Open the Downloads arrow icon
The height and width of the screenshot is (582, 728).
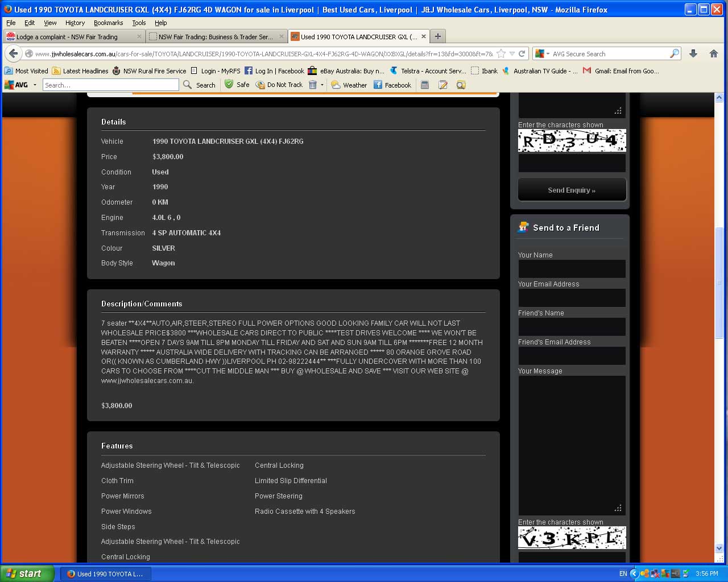[693, 53]
